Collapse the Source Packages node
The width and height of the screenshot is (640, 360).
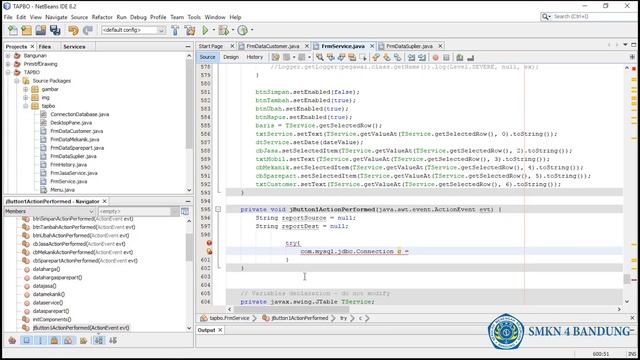pos(17,81)
